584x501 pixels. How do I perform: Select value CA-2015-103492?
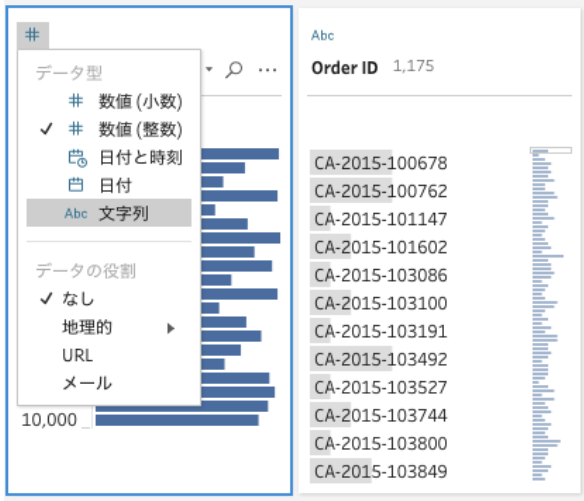pos(380,359)
